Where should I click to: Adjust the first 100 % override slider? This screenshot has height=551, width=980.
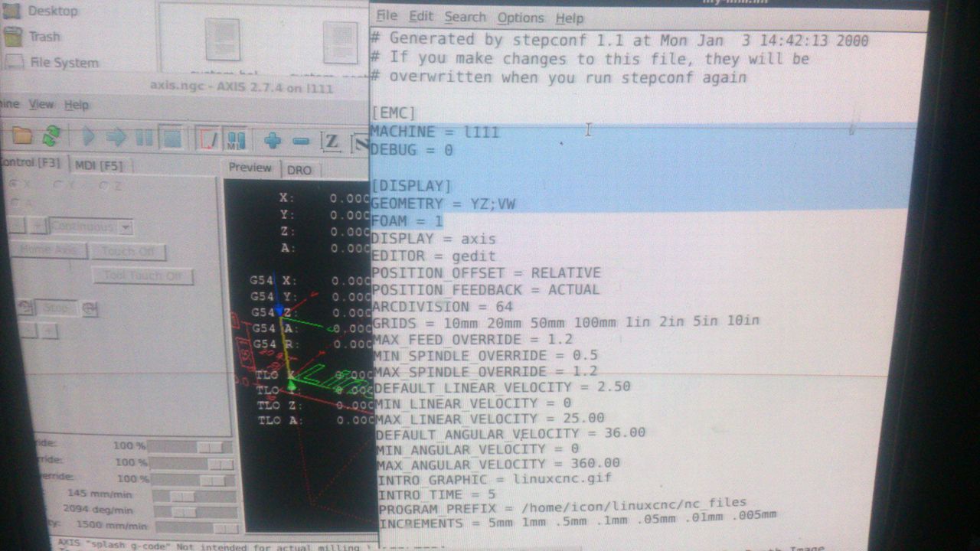(190, 446)
